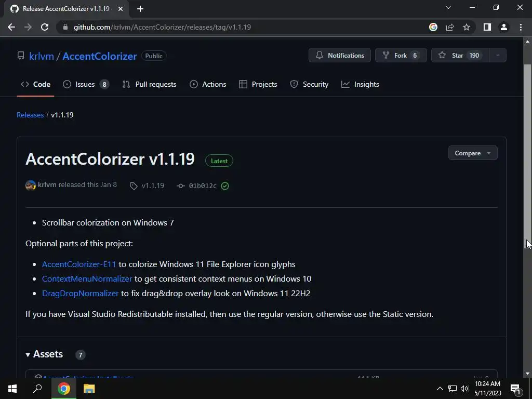Screen dimensions: 532x399
Task: Go back to previous page in Chrome
Action: pos(11,27)
